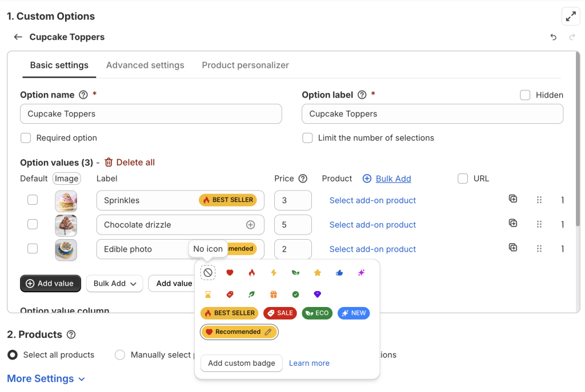Image resolution: width=585 pixels, height=392 pixels.
Task: Choose the hourglass icon
Action: (208, 294)
